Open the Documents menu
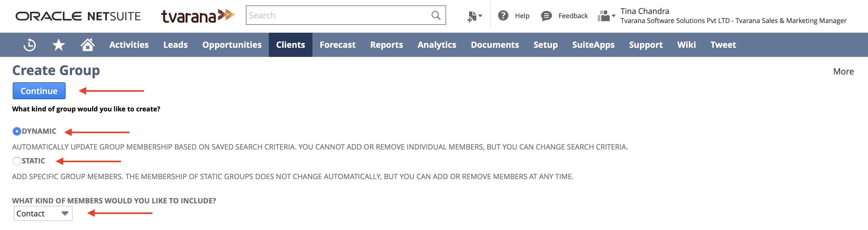 point(495,45)
